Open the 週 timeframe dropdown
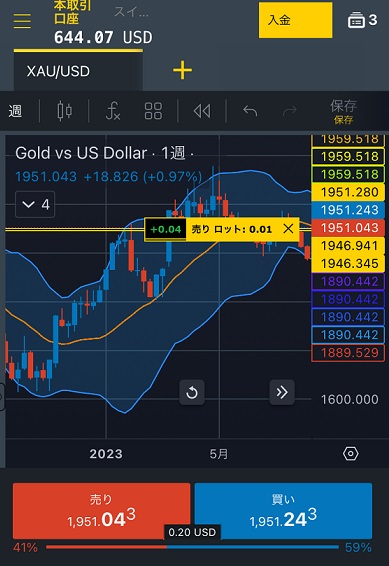 [x=15, y=111]
